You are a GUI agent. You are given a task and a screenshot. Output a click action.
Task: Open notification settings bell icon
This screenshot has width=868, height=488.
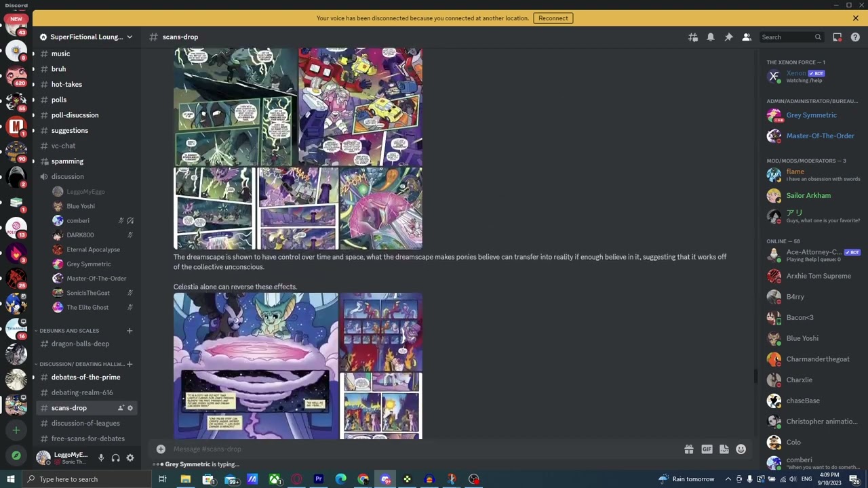[711, 37]
